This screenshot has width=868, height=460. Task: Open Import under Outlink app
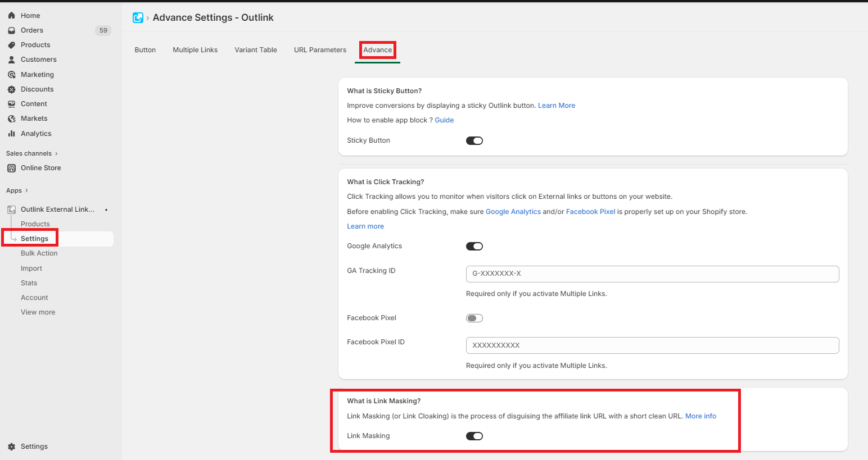click(x=31, y=268)
